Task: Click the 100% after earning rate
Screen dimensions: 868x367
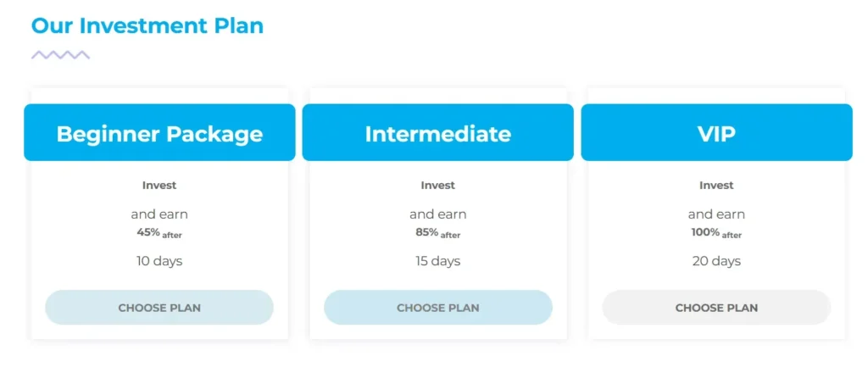Action: coord(716,233)
